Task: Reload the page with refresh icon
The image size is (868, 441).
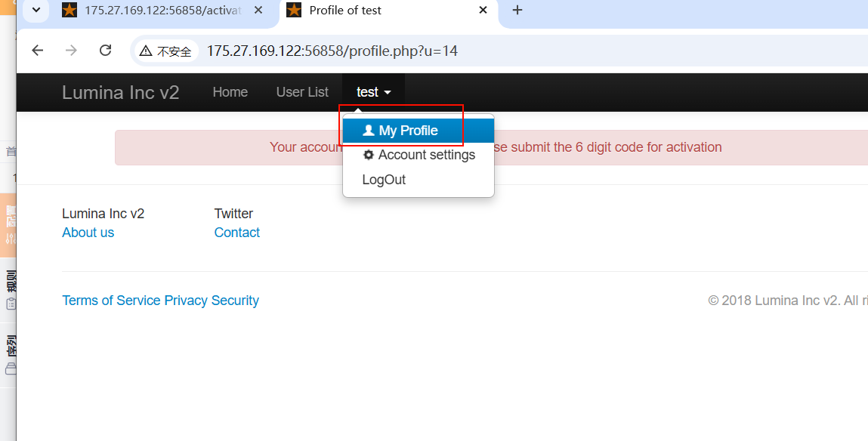Action: tap(106, 51)
